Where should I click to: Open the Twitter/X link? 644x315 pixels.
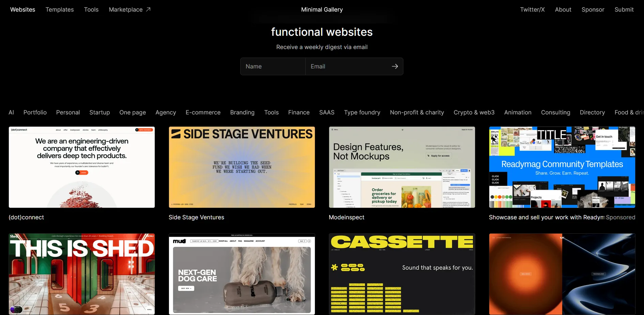[532, 10]
